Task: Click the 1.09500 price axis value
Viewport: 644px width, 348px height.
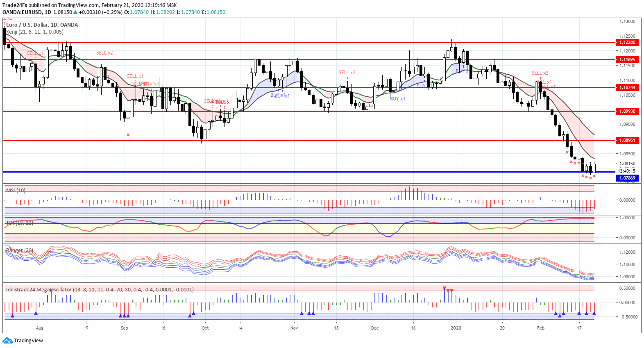Action: click(x=627, y=124)
